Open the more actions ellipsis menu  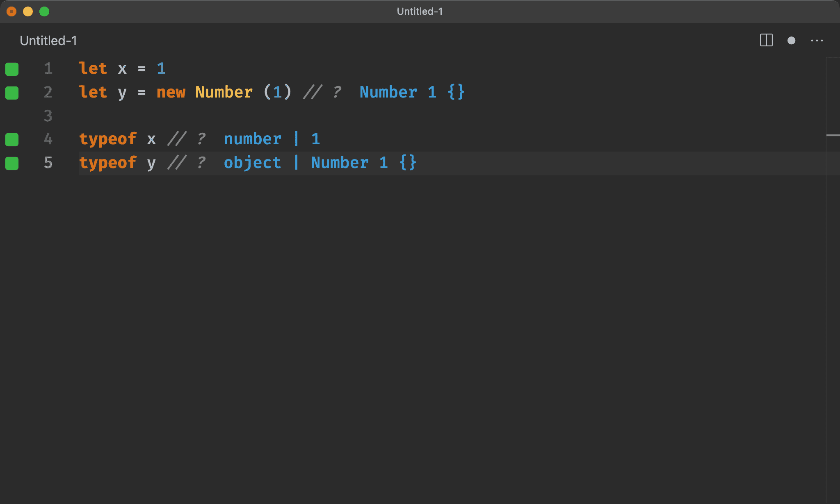pyautogui.click(x=817, y=41)
